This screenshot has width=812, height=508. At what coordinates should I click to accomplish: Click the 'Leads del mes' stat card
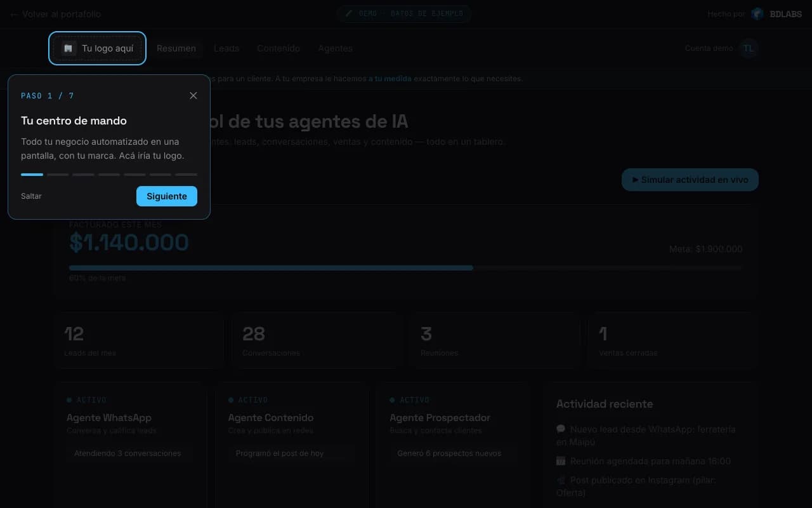point(139,340)
